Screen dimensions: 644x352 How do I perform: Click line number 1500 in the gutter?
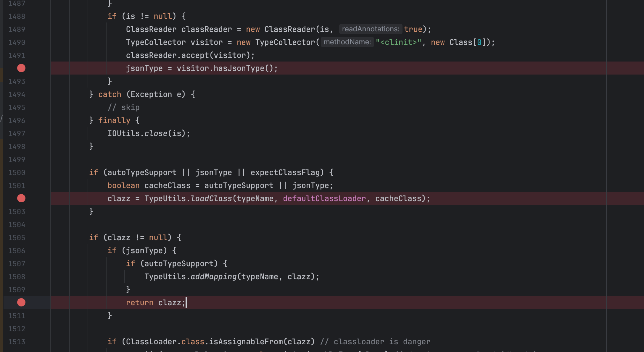tap(17, 172)
